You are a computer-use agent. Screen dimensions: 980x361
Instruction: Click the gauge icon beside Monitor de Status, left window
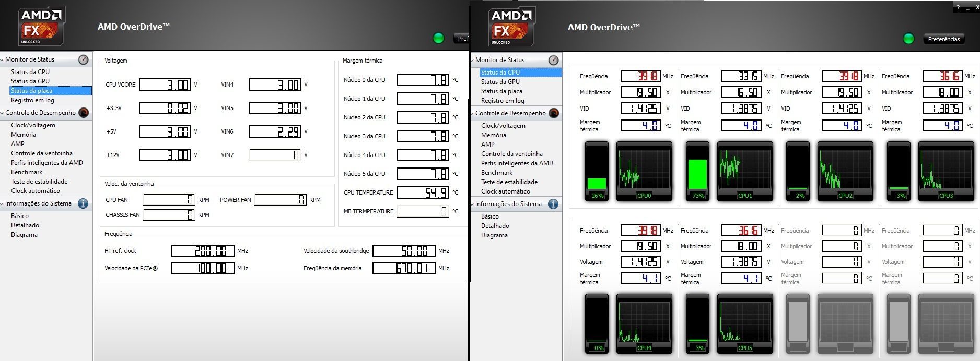tap(84, 59)
